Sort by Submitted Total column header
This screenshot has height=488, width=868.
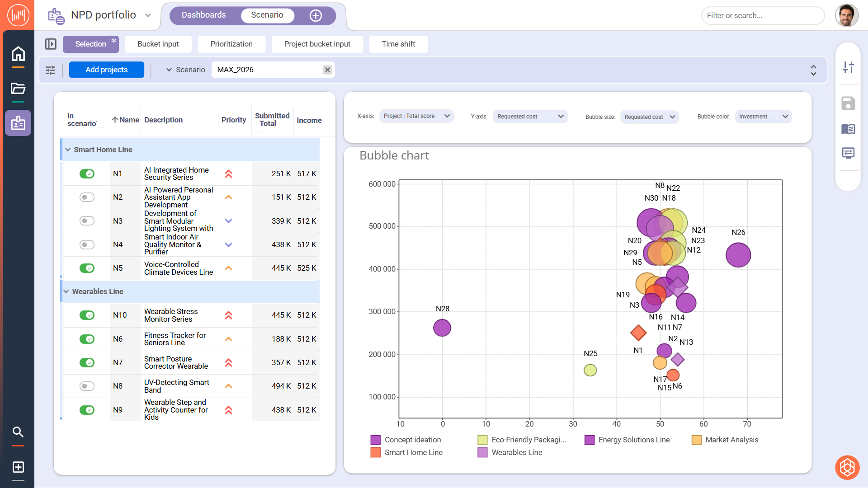click(x=272, y=119)
